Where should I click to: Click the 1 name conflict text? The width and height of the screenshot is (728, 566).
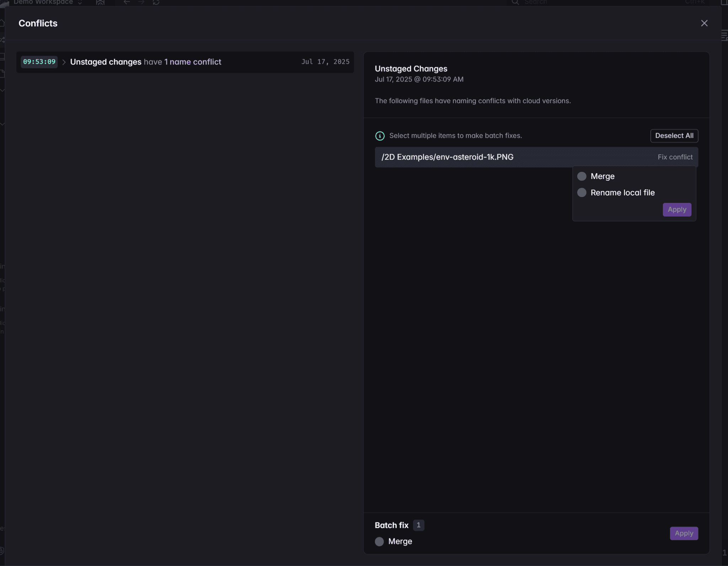[x=193, y=62]
